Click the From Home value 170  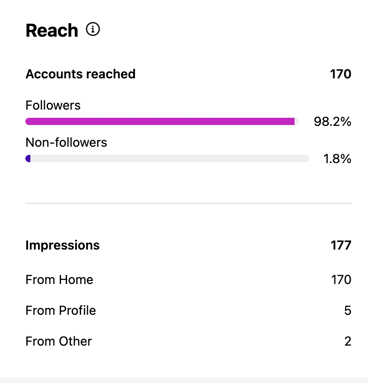tap(341, 280)
